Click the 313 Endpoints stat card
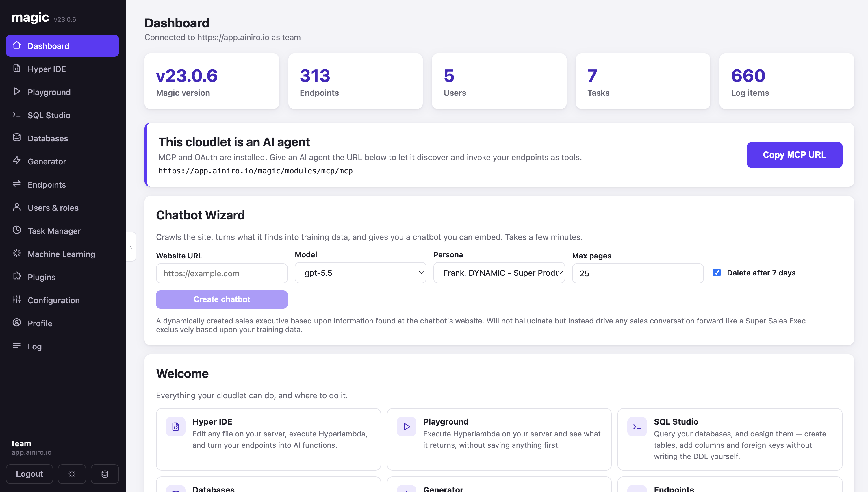 355,81
